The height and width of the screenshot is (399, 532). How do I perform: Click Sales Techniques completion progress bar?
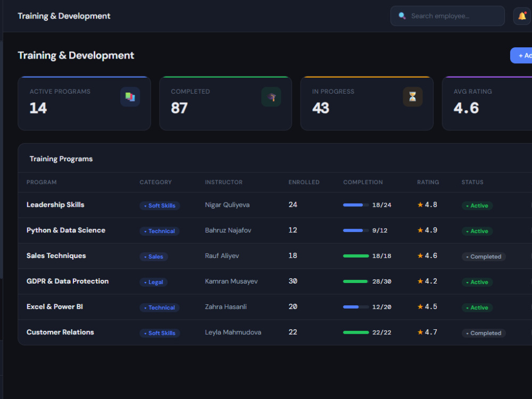356,256
